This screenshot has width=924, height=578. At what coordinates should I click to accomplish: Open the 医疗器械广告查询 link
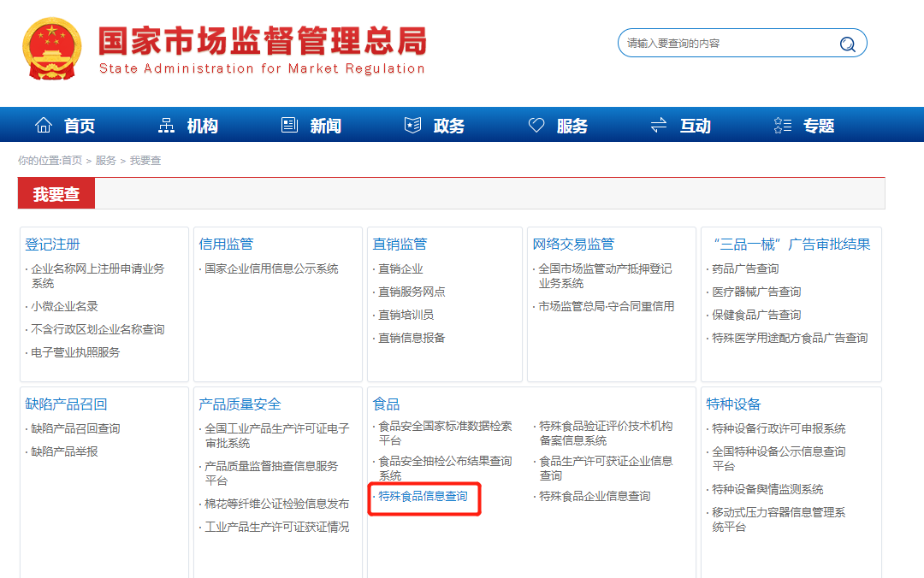(756, 292)
